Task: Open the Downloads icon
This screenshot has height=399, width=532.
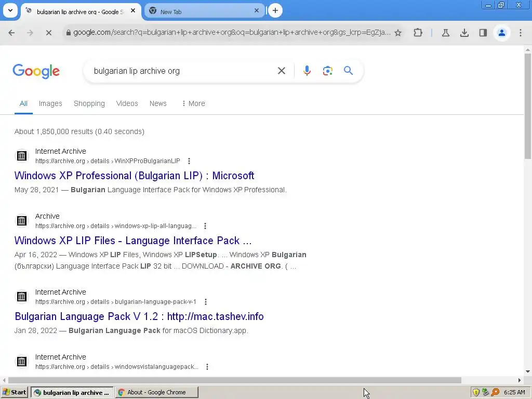Action: pos(464,33)
